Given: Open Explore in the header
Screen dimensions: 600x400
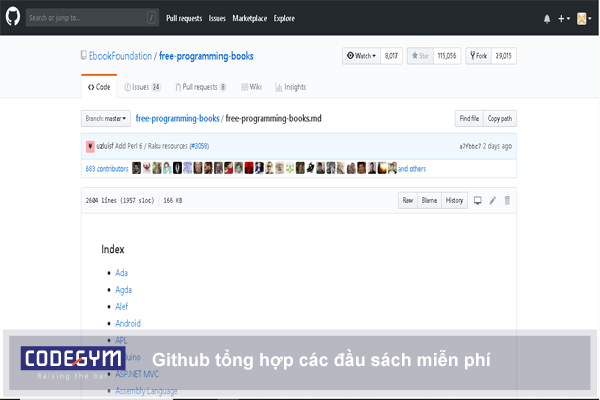Looking at the screenshot, I should coord(284,18).
